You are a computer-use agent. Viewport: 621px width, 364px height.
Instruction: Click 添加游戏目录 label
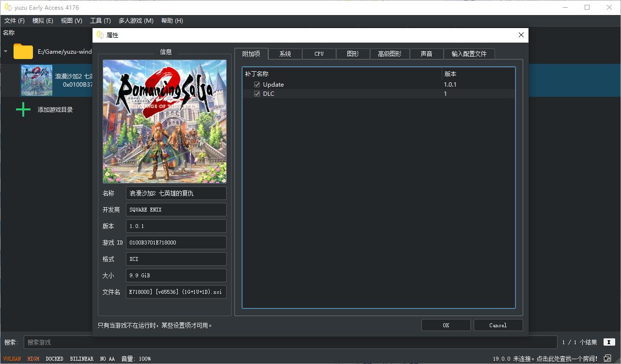[55, 110]
